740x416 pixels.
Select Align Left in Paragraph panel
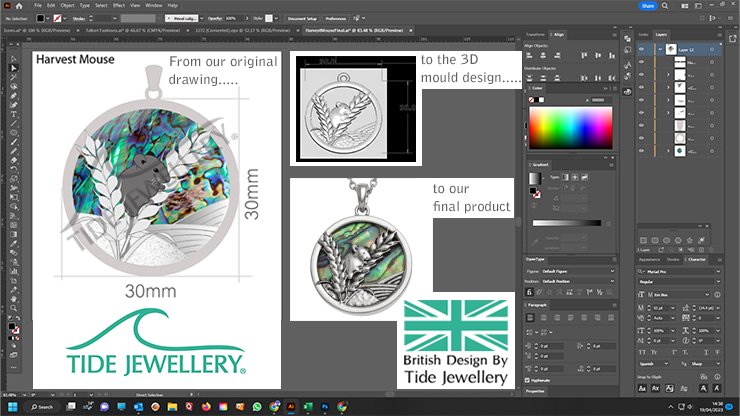click(x=530, y=317)
